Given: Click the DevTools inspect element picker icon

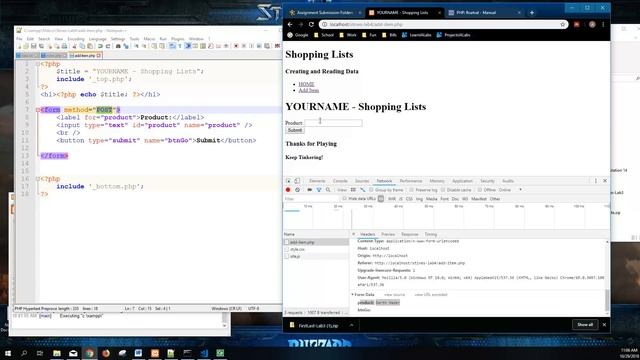Looking at the screenshot, I should (x=289, y=181).
